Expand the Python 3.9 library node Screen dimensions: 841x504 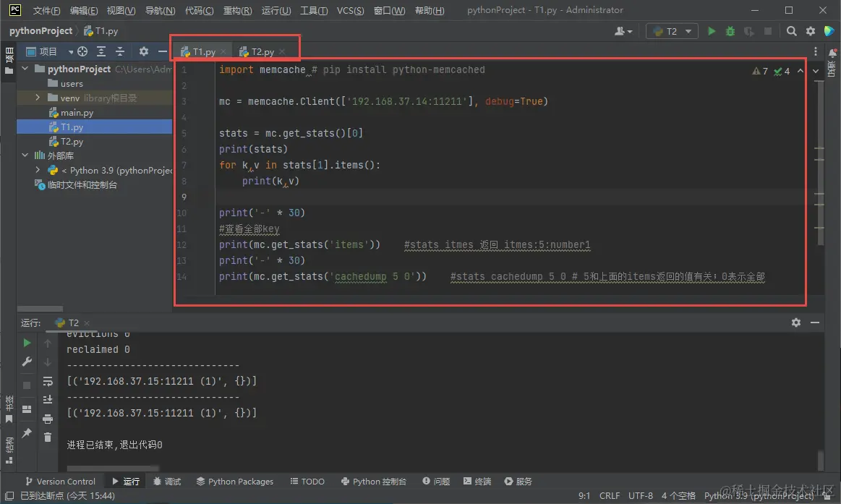click(x=38, y=169)
